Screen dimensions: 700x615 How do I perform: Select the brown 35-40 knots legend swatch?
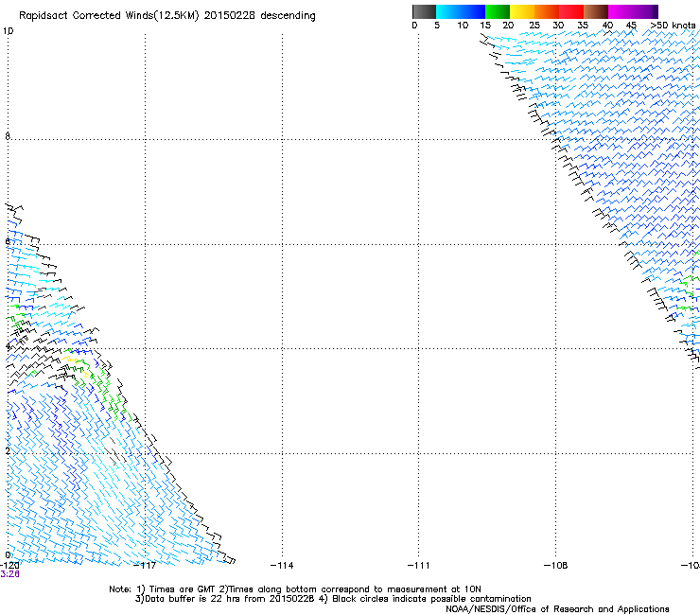point(596,11)
